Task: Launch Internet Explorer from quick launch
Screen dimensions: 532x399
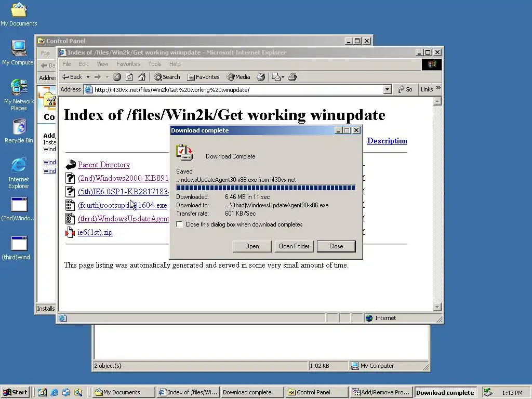Action: 54,392
